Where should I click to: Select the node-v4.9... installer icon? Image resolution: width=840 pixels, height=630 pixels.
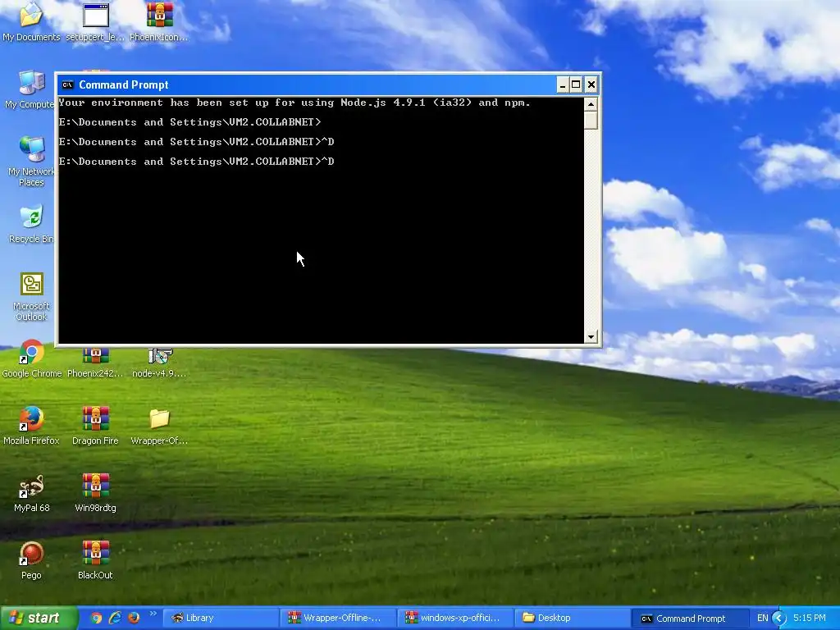coord(160,363)
